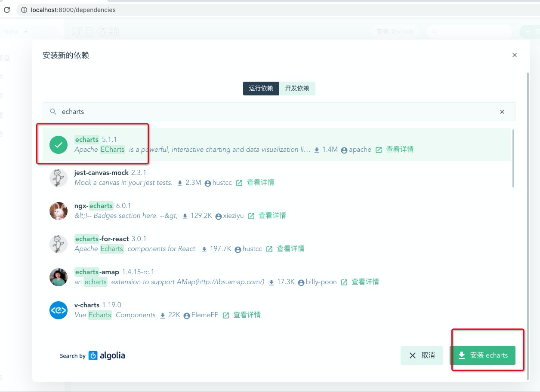The width and height of the screenshot is (540, 392).
Task: Click the download icon next to 22K
Action: (163, 315)
